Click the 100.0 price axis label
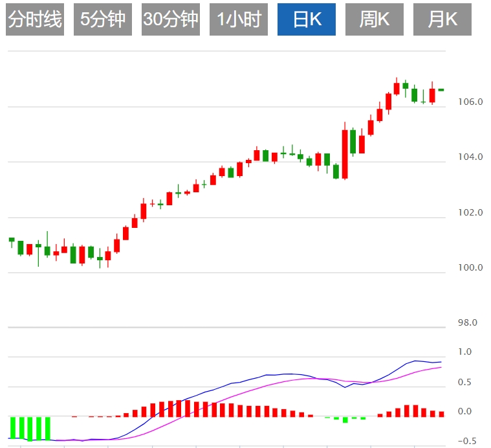Image resolution: width=491 pixels, height=448 pixels. tap(470, 268)
